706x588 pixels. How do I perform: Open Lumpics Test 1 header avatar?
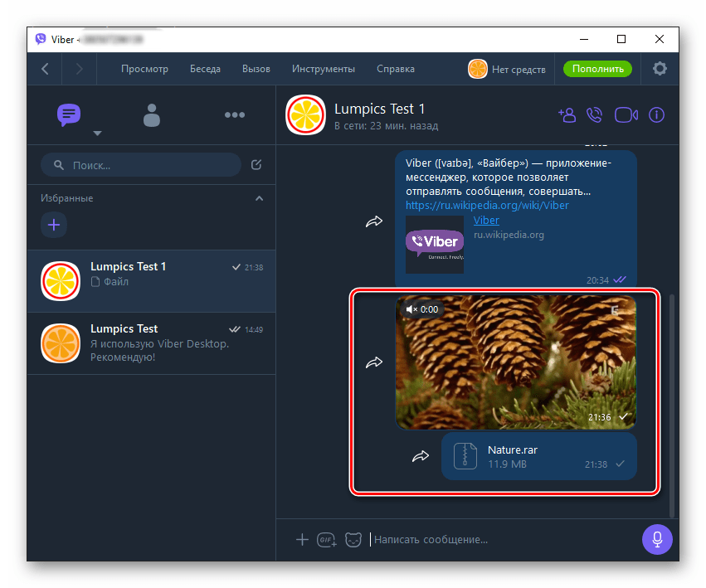tap(306, 114)
